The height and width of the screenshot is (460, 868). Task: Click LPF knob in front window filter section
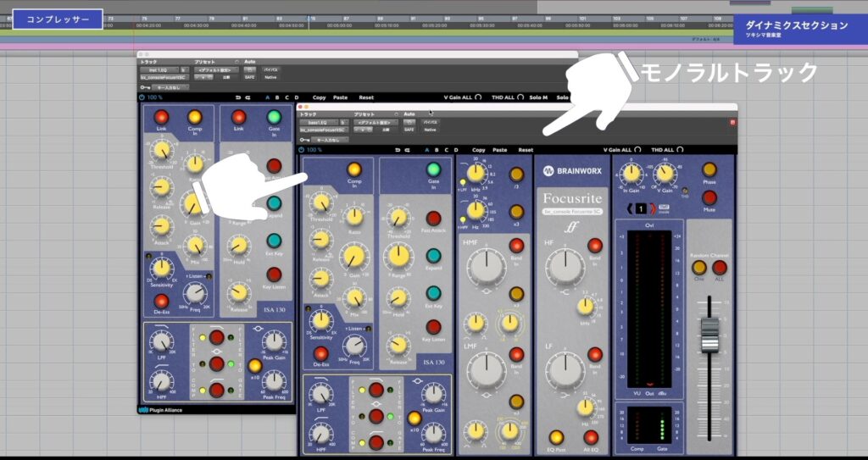(x=321, y=396)
